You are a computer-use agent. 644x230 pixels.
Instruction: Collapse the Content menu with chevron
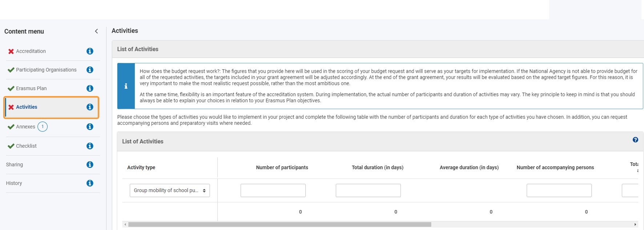[96, 31]
